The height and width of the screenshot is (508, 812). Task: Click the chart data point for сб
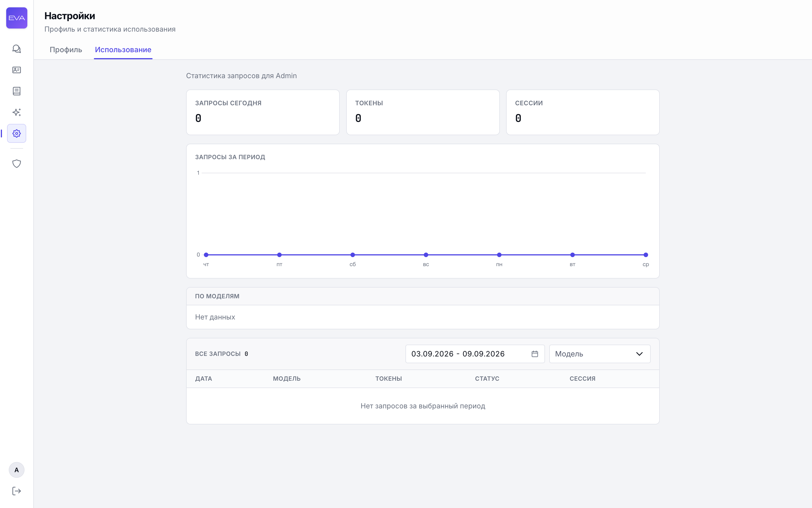(353, 255)
